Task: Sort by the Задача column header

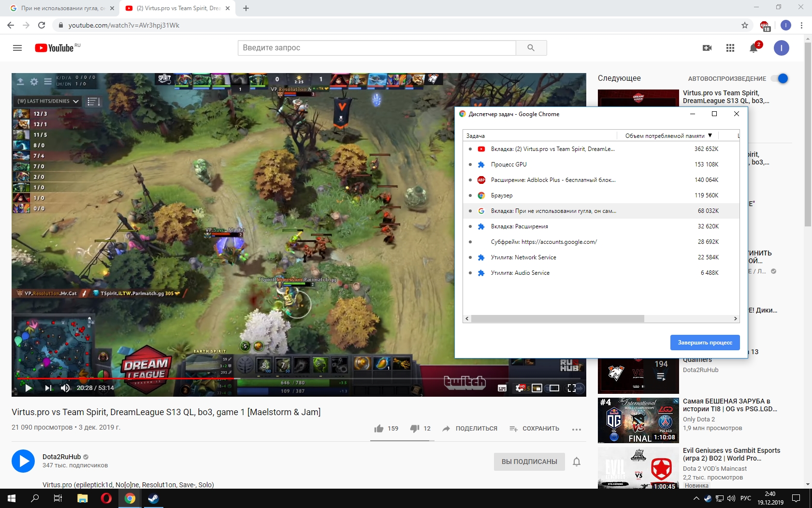Action: click(x=540, y=136)
